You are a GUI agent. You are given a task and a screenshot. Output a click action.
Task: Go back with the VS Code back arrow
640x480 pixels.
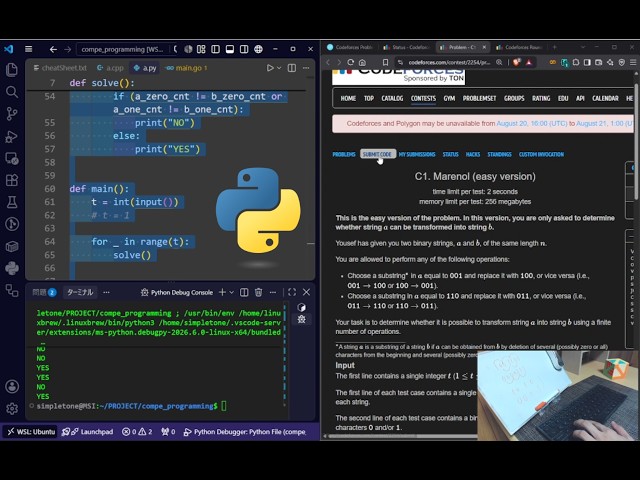click(x=53, y=49)
